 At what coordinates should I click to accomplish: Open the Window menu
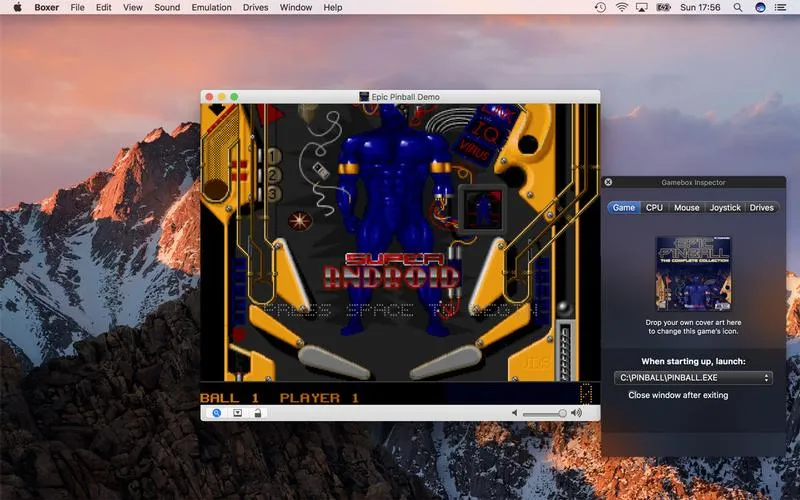click(x=296, y=7)
